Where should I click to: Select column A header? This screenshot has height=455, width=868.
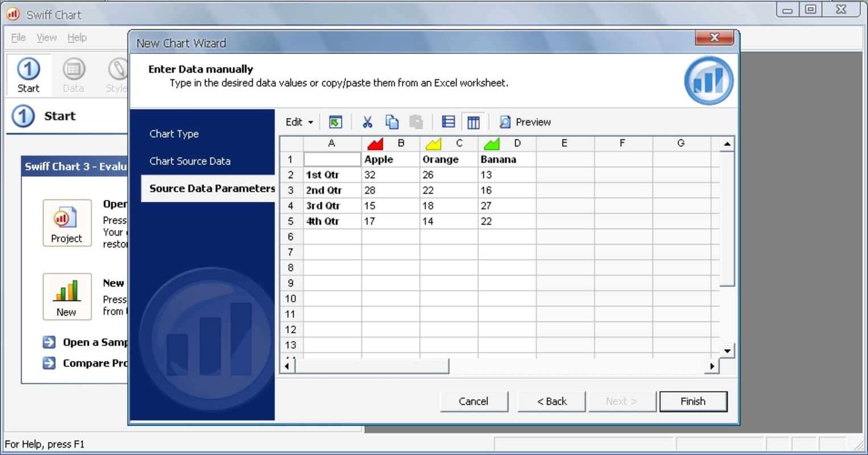tap(332, 143)
